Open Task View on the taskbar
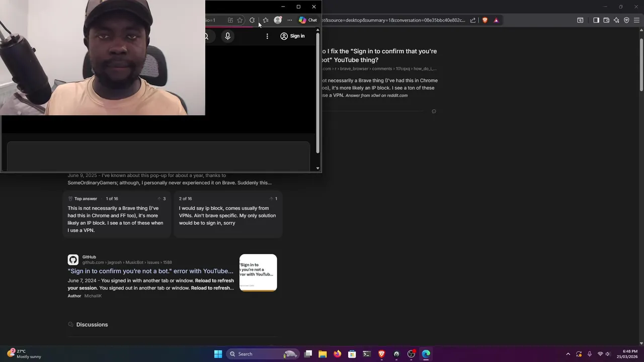This screenshot has width=644, height=362. click(308, 354)
